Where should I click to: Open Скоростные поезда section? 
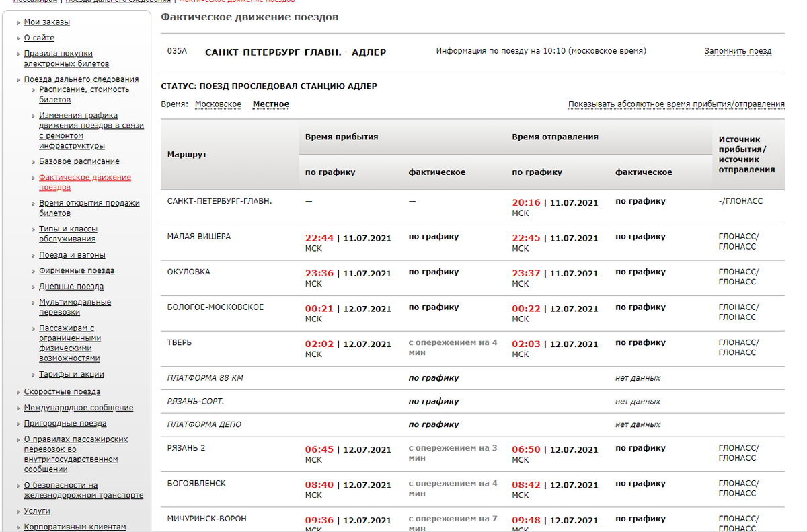[62, 391]
